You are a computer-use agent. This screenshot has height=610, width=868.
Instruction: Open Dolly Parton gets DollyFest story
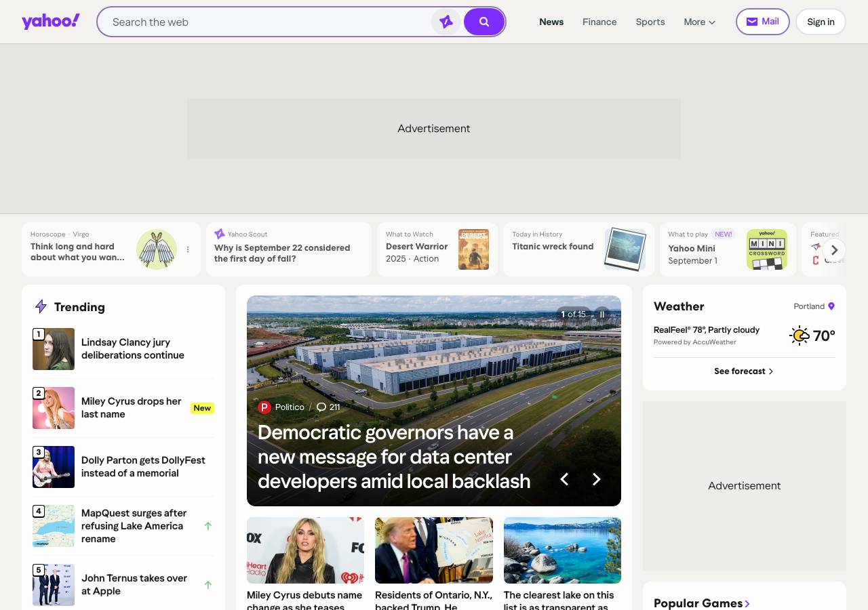click(143, 467)
